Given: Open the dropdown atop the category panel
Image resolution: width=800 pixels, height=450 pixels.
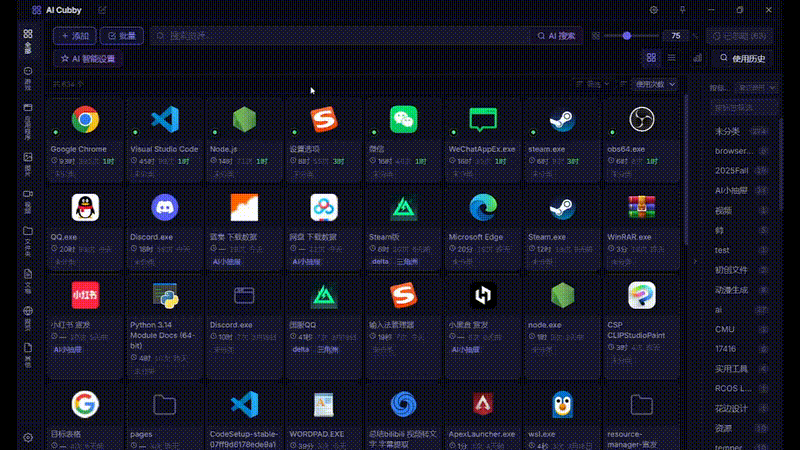Looking at the screenshot, I should click(757, 88).
